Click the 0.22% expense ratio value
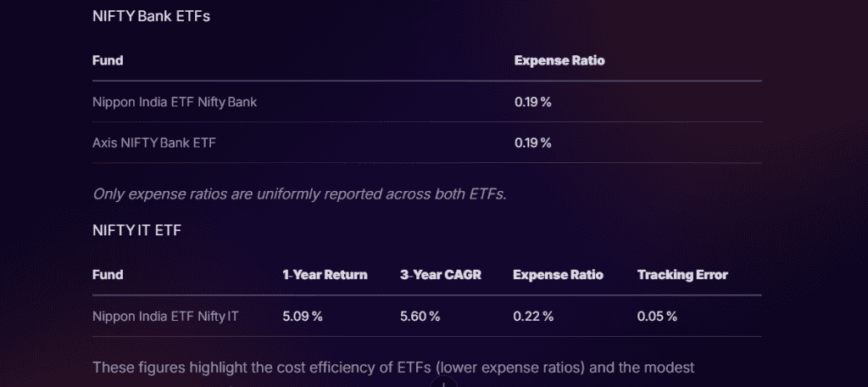The width and height of the screenshot is (868, 387). pyautogui.click(x=533, y=317)
